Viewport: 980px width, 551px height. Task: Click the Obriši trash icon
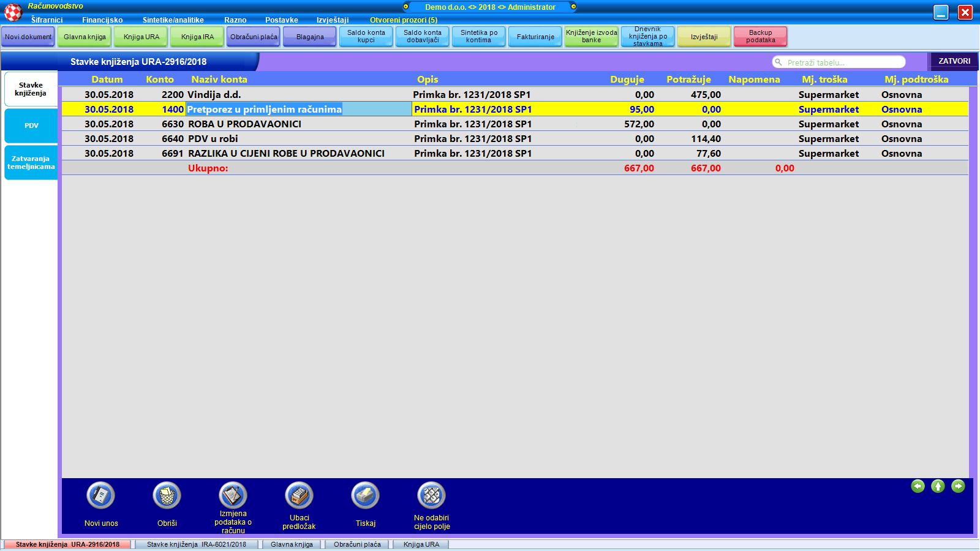pyautogui.click(x=167, y=496)
